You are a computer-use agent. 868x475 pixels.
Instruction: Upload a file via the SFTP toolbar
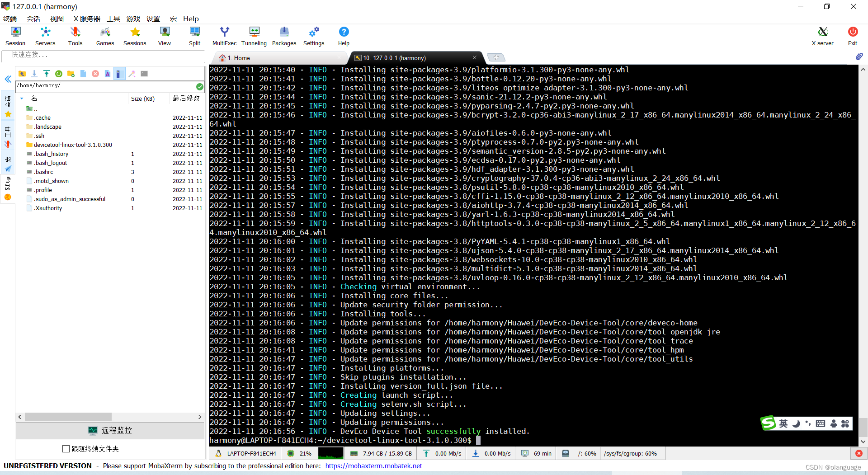pos(47,74)
